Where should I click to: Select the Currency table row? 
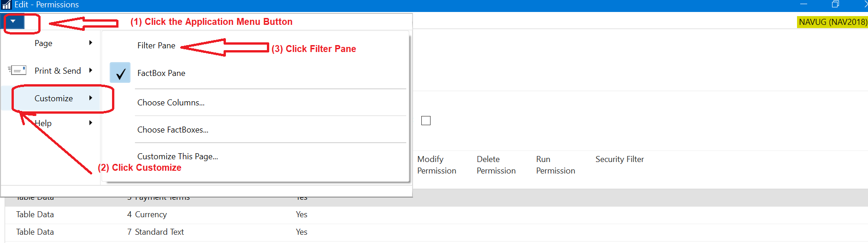437,214
